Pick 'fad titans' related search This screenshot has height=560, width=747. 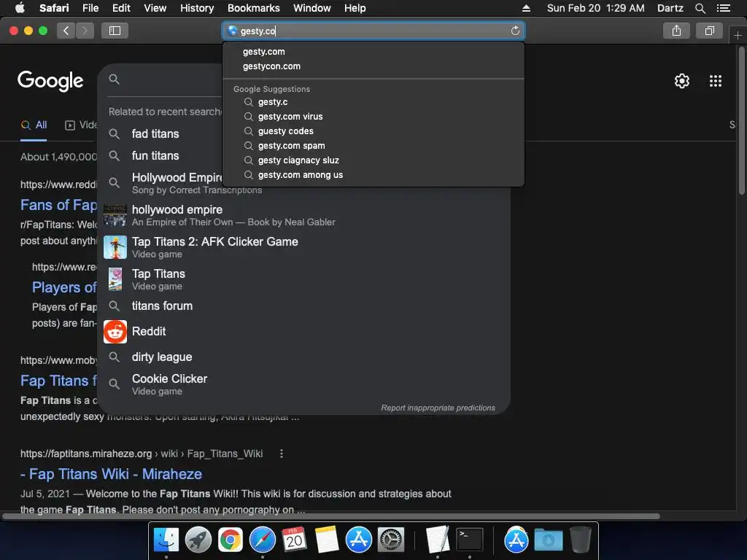[x=155, y=134]
